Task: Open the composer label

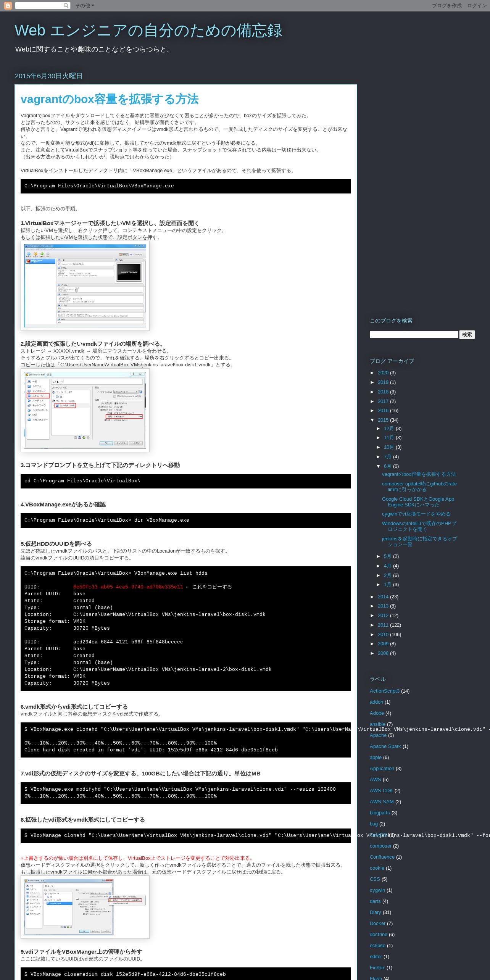Action: [x=380, y=846]
